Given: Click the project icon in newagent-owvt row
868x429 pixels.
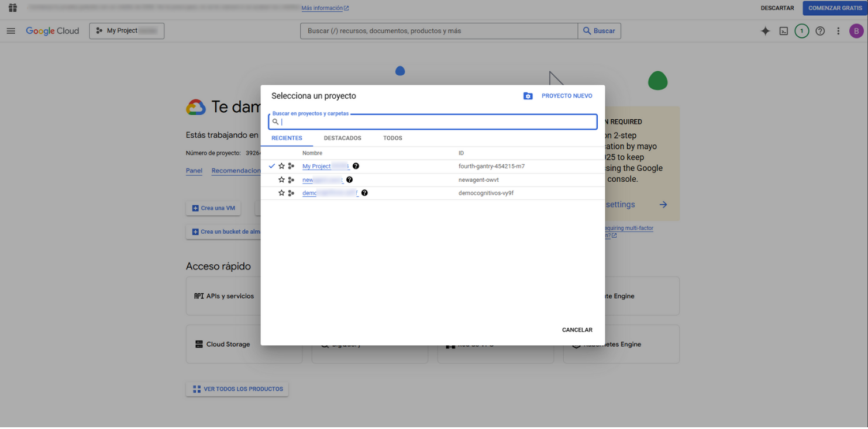Looking at the screenshot, I should tap(291, 180).
